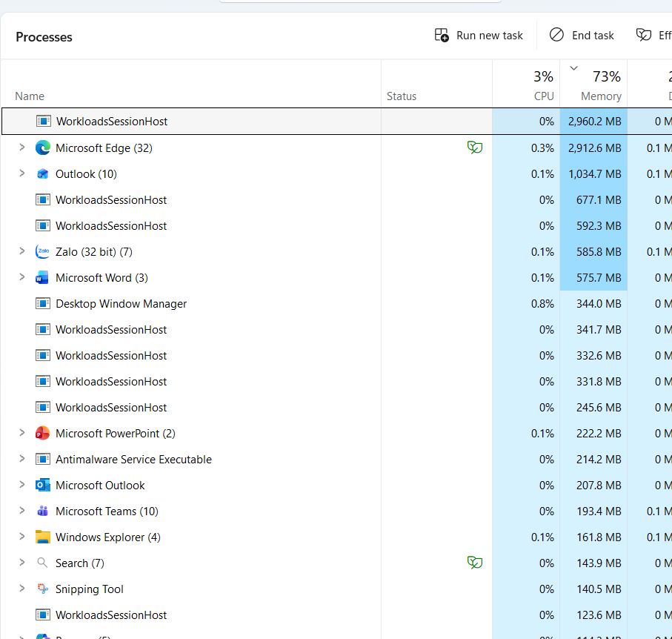The height and width of the screenshot is (639, 672).
Task: Click the Run new task button label
Action: tap(490, 35)
